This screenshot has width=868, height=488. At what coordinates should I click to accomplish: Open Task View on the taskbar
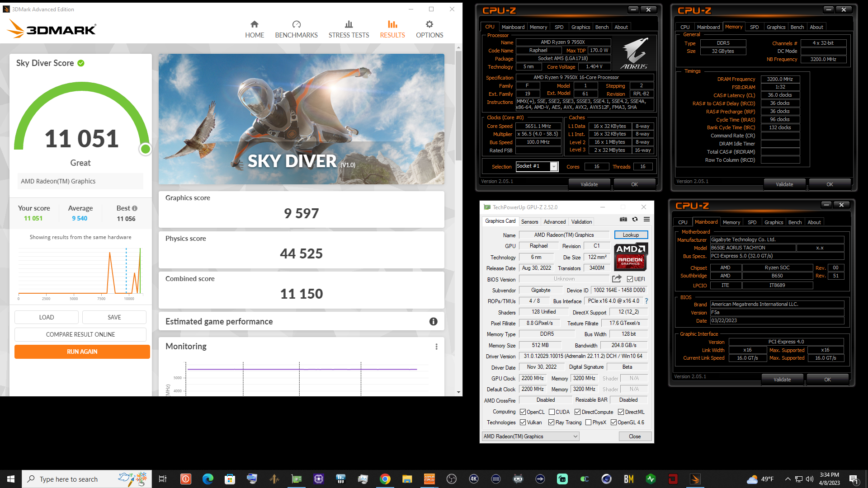pos(163,479)
